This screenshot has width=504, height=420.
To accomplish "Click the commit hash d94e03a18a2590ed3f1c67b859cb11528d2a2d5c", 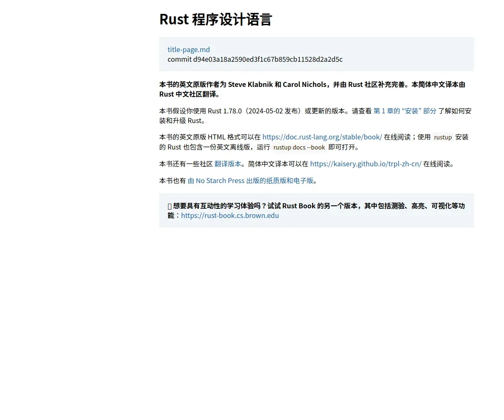I will click(x=268, y=59).
